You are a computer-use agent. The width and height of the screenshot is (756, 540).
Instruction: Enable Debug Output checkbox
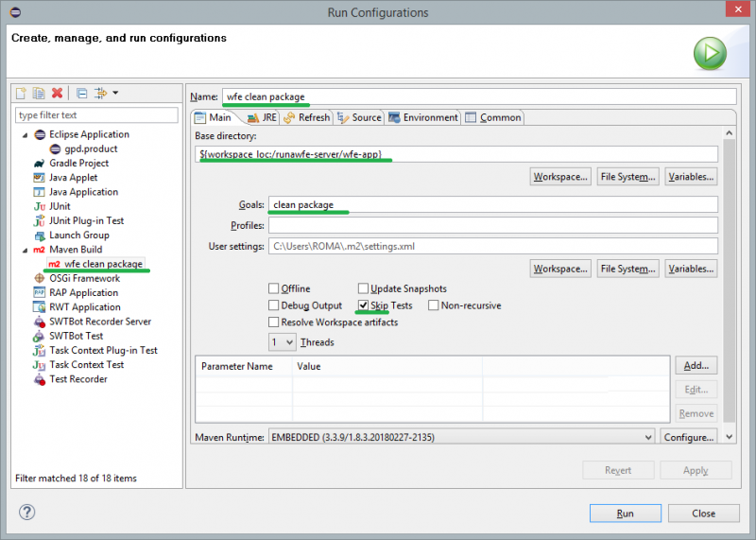(x=273, y=305)
